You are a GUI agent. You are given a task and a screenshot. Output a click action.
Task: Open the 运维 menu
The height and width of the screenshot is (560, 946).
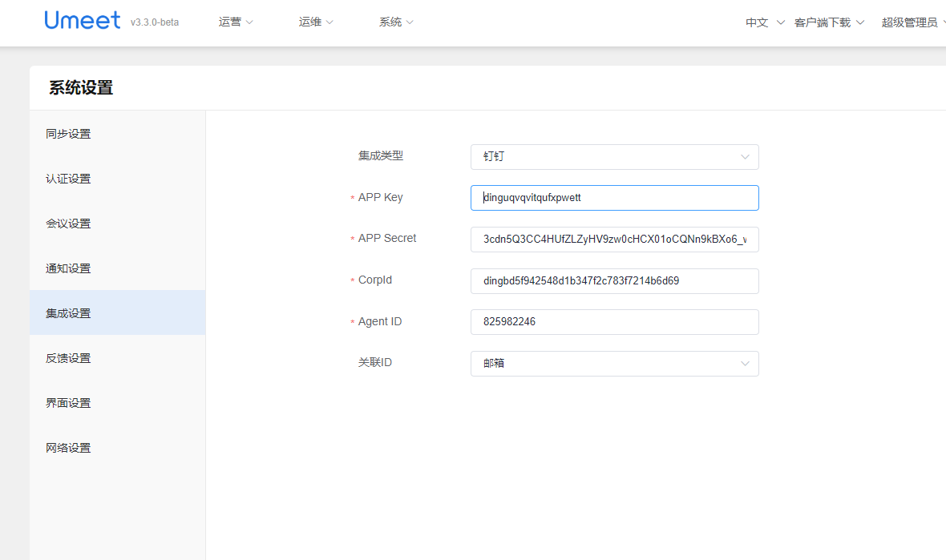pyautogui.click(x=315, y=22)
